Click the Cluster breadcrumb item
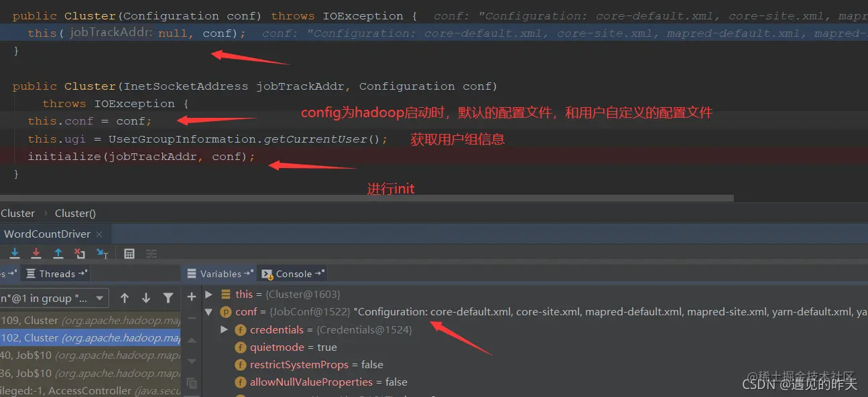Image resolution: width=868 pixels, height=397 pixels. click(17, 213)
